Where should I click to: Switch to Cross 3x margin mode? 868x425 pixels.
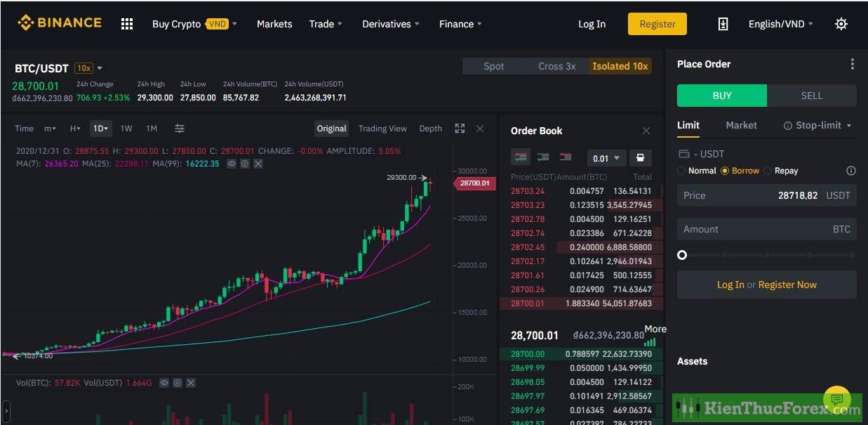pos(557,66)
